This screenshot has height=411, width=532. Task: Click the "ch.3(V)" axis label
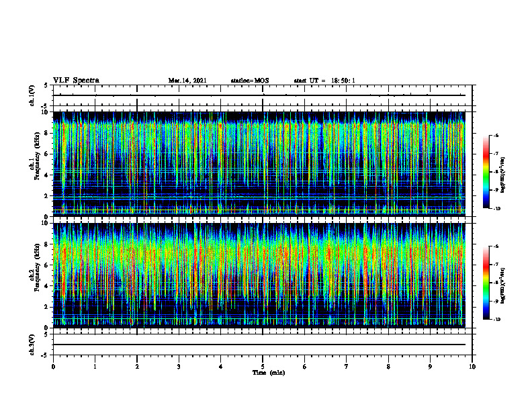pos(32,345)
